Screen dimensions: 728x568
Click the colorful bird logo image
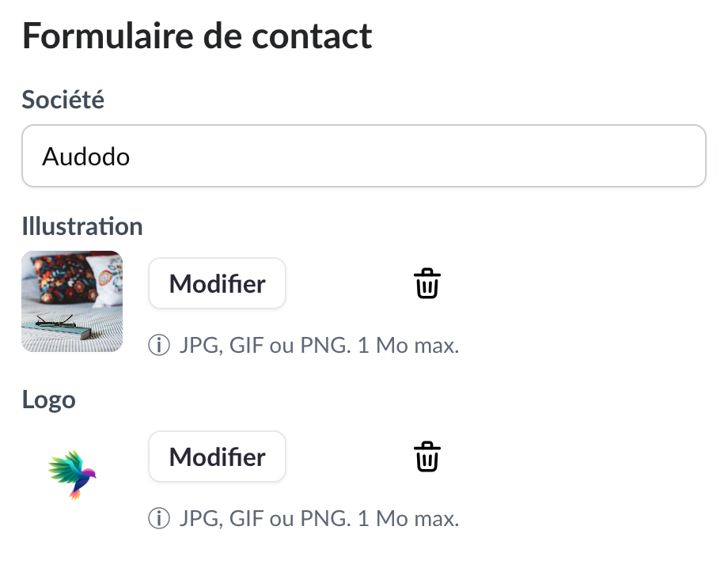coord(72,475)
